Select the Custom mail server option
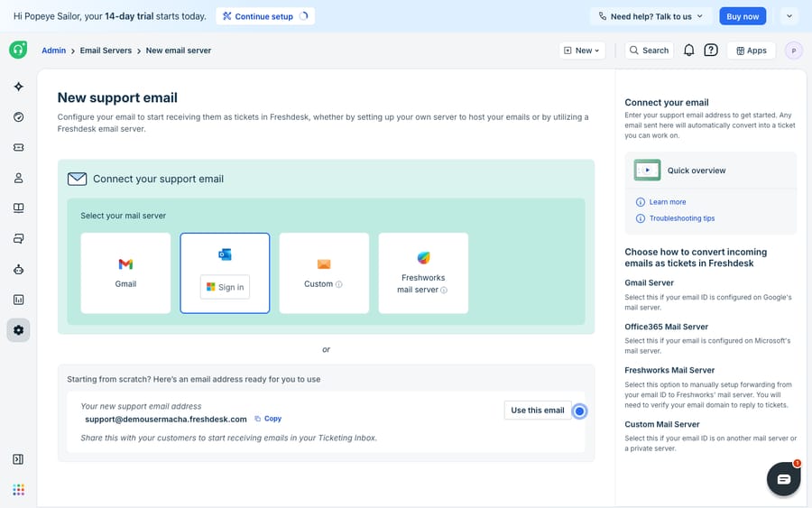The width and height of the screenshot is (812, 508). click(x=324, y=272)
